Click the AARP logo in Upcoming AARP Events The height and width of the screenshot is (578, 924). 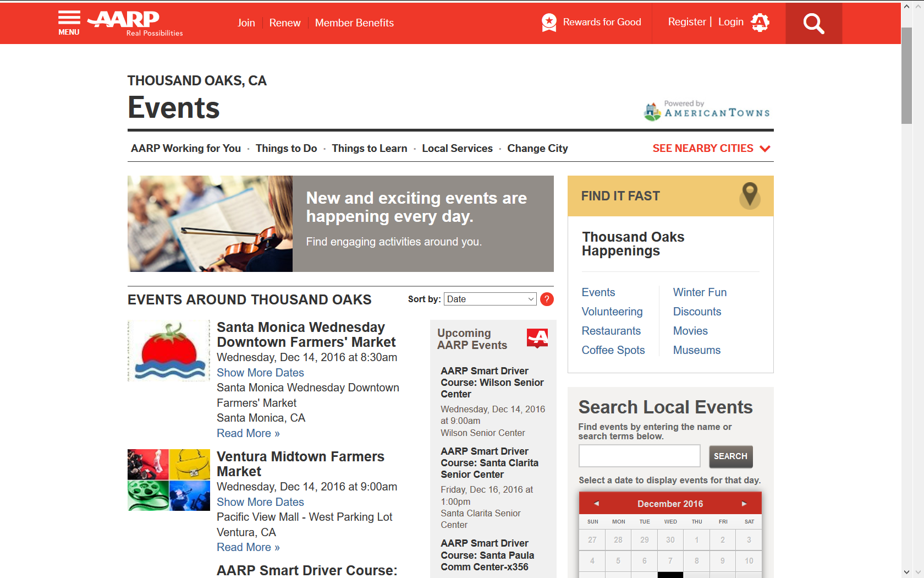point(537,338)
